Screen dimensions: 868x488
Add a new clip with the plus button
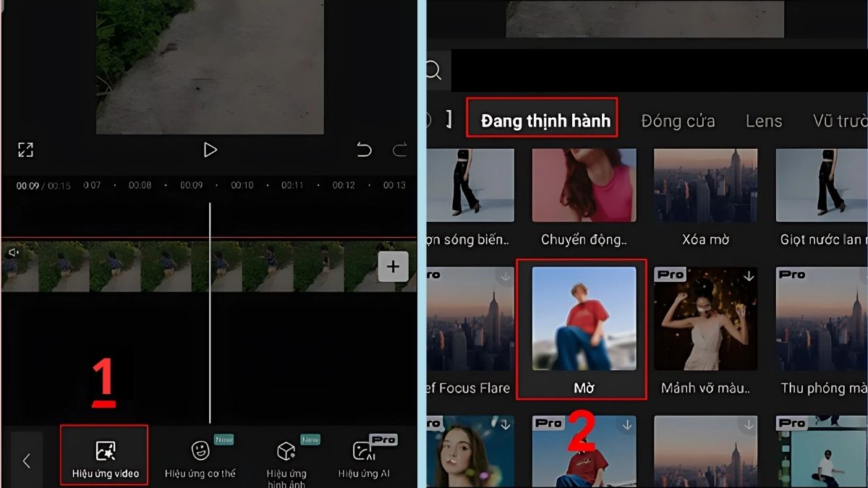point(393,267)
